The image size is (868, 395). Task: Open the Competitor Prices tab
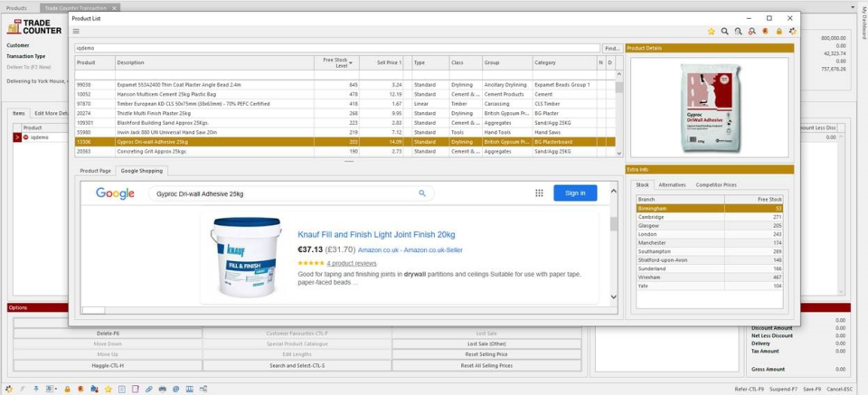(716, 184)
